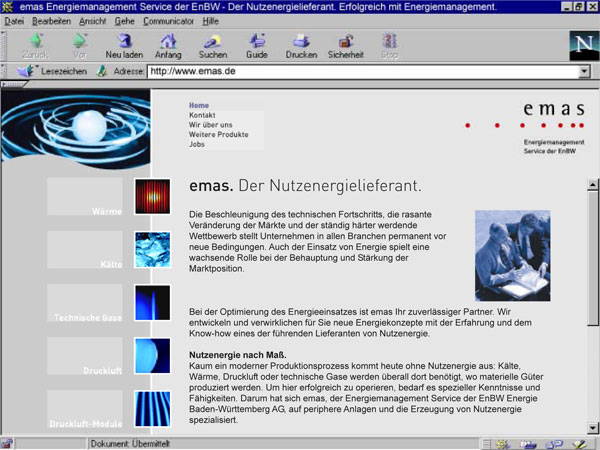Click the 'emas. Der Nutzenergielieferant.' headline
This screenshot has height=450, width=600.
305,186
